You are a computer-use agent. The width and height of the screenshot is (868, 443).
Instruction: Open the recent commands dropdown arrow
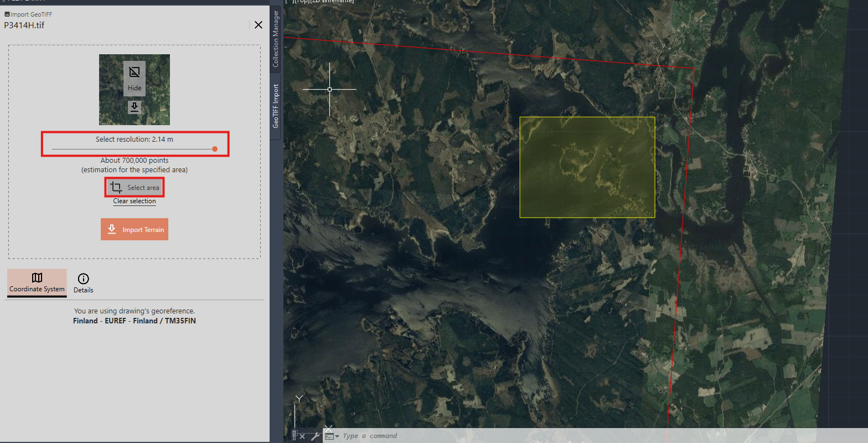pos(337,436)
